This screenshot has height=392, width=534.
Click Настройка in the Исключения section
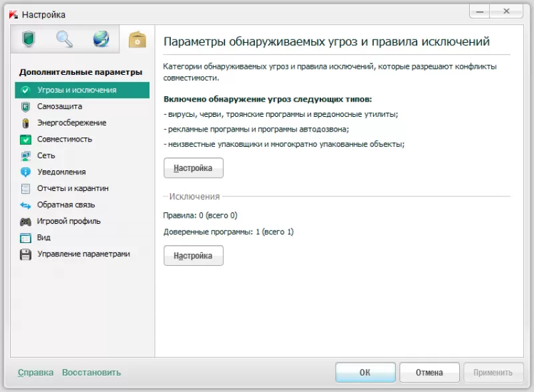tap(194, 255)
